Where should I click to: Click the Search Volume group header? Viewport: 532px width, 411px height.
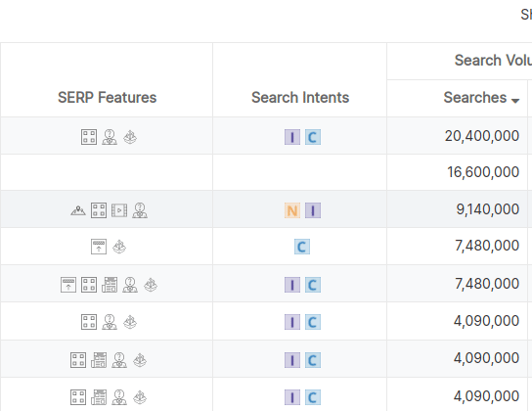pos(493,61)
